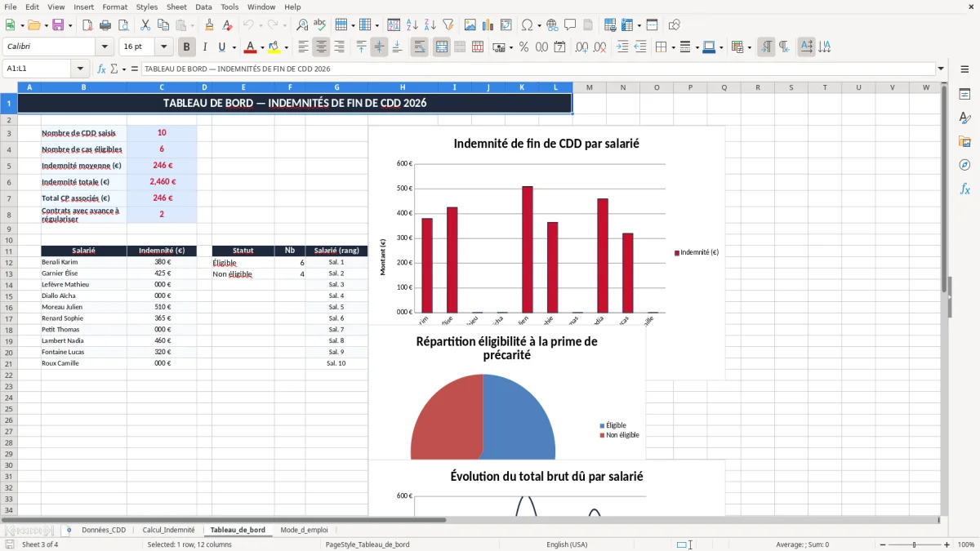The image size is (980, 551).
Task: Add a decimal place
Action: pyautogui.click(x=581, y=47)
